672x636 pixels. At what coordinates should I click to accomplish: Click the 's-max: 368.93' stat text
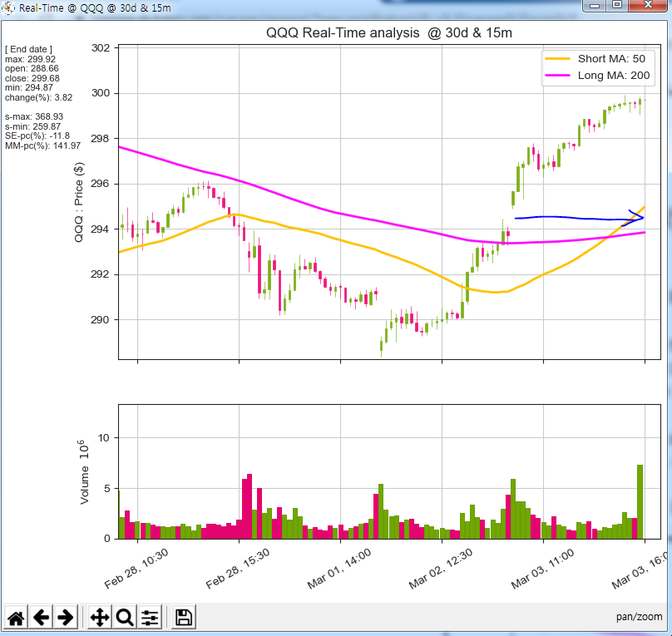(34, 116)
